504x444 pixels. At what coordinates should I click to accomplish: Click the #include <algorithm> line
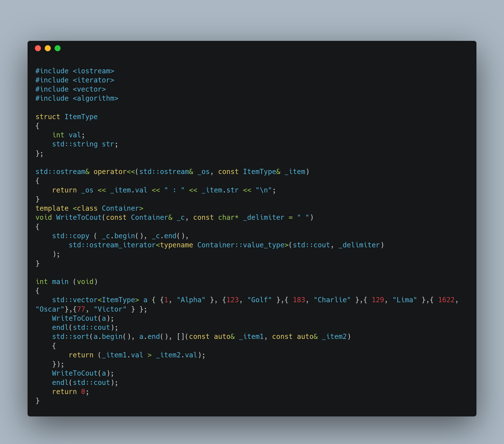point(77,98)
